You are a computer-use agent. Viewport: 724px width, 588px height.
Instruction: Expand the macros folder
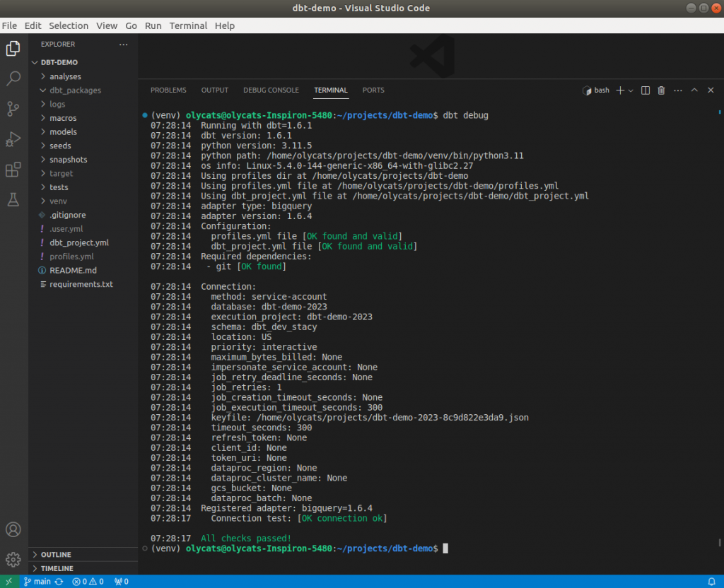pos(83,118)
